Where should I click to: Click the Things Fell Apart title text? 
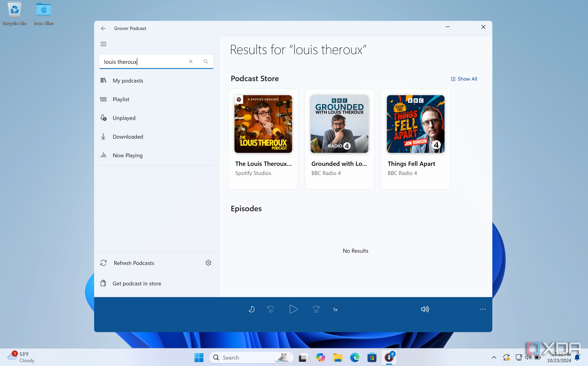[411, 164]
